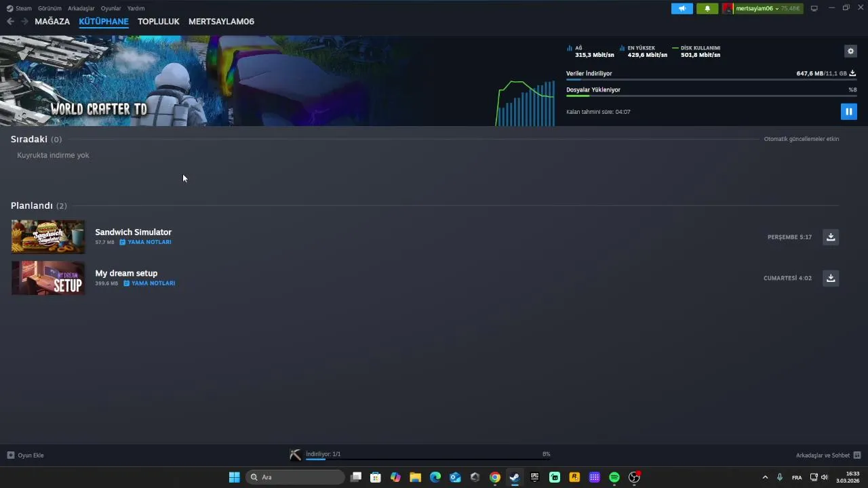Open the TOPLULUK tab
Screen dimensions: 868x488
click(159, 22)
